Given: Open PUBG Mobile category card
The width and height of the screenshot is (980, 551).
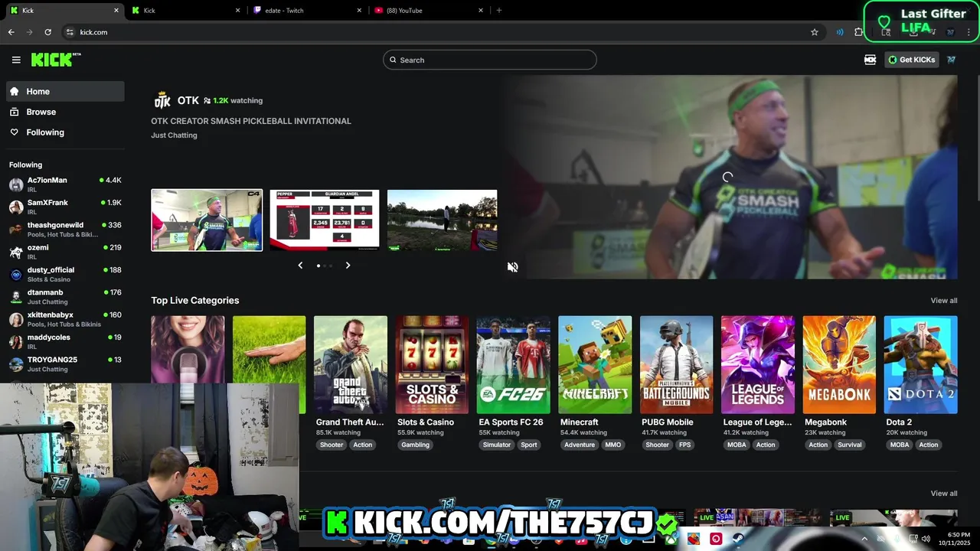Looking at the screenshot, I should tap(677, 365).
